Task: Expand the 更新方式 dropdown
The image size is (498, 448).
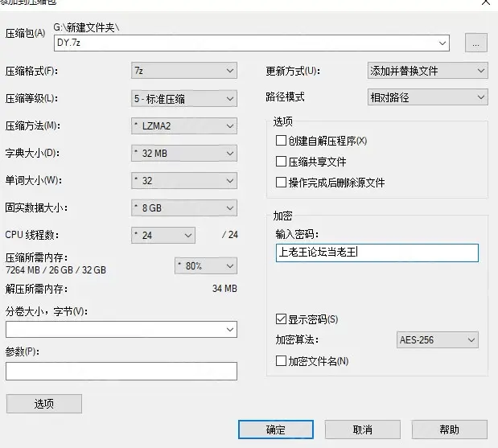Action: (x=427, y=71)
